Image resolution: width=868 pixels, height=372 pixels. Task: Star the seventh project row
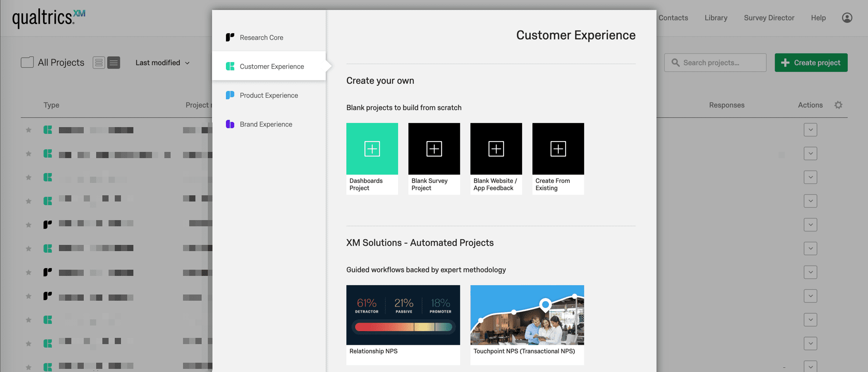pyautogui.click(x=28, y=272)
